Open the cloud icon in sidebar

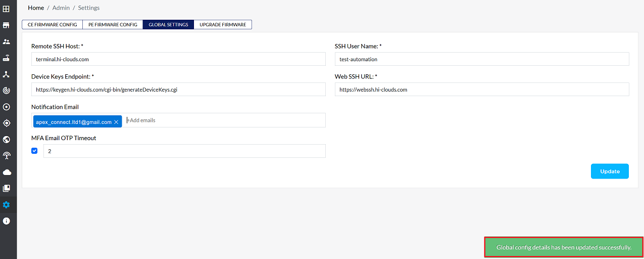tap(7, 172)
